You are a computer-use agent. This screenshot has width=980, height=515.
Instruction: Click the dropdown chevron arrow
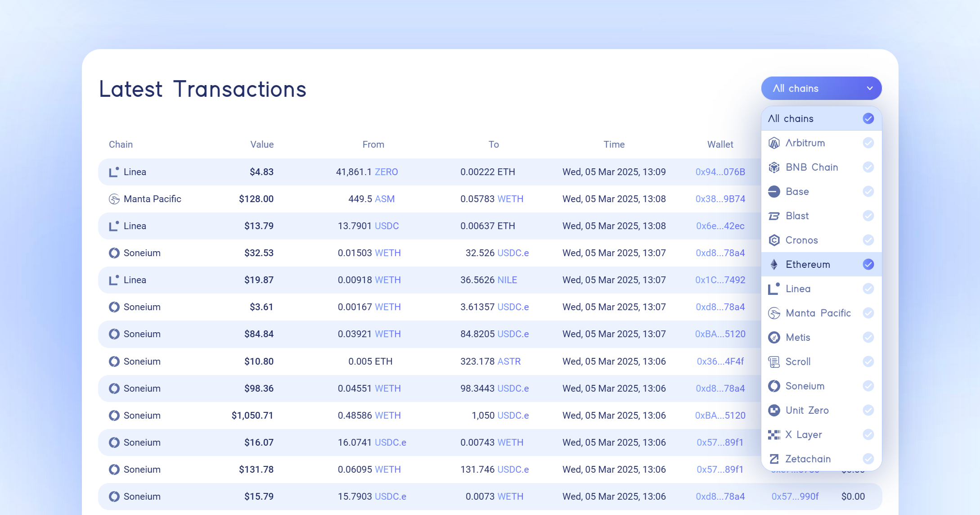(x=870, y=89)
